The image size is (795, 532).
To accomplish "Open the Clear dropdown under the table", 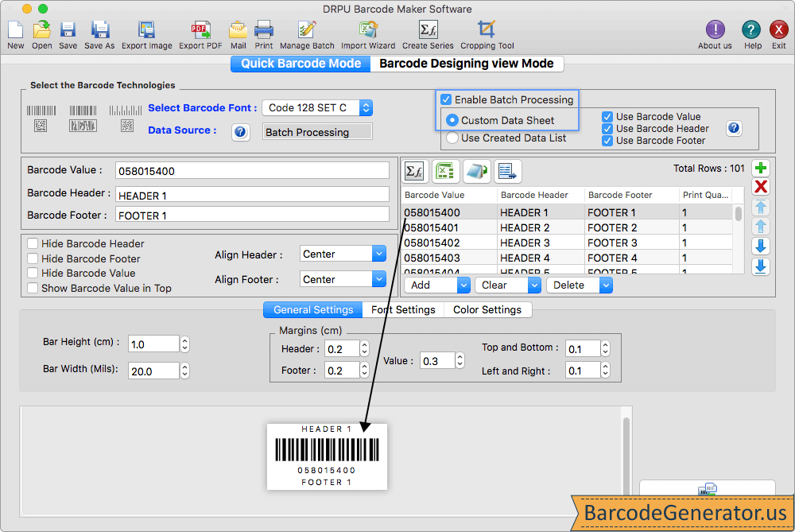I will click(x=508, y=285).
